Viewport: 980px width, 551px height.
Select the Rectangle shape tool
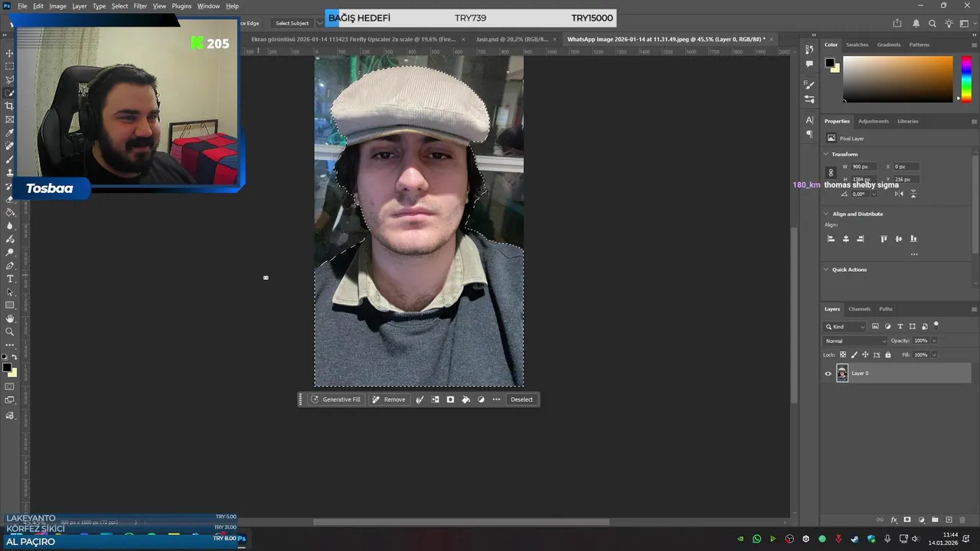pos(10,305)
